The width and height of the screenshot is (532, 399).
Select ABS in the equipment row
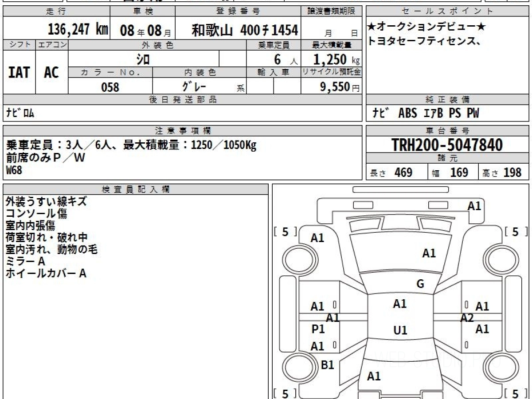point(407,113)
